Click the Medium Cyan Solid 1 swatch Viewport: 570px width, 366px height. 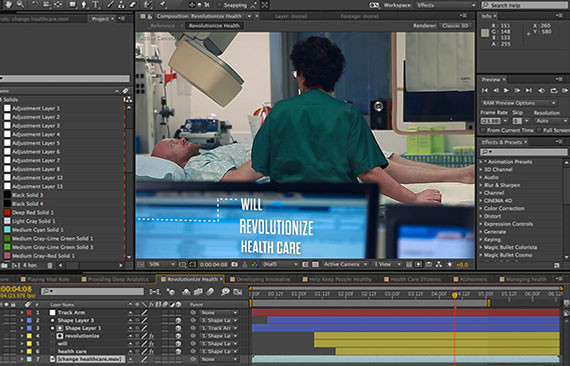tap(7, 230)
